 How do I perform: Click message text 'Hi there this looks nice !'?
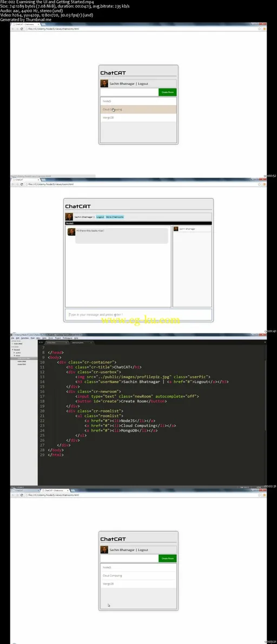click(x=90, y=231)
